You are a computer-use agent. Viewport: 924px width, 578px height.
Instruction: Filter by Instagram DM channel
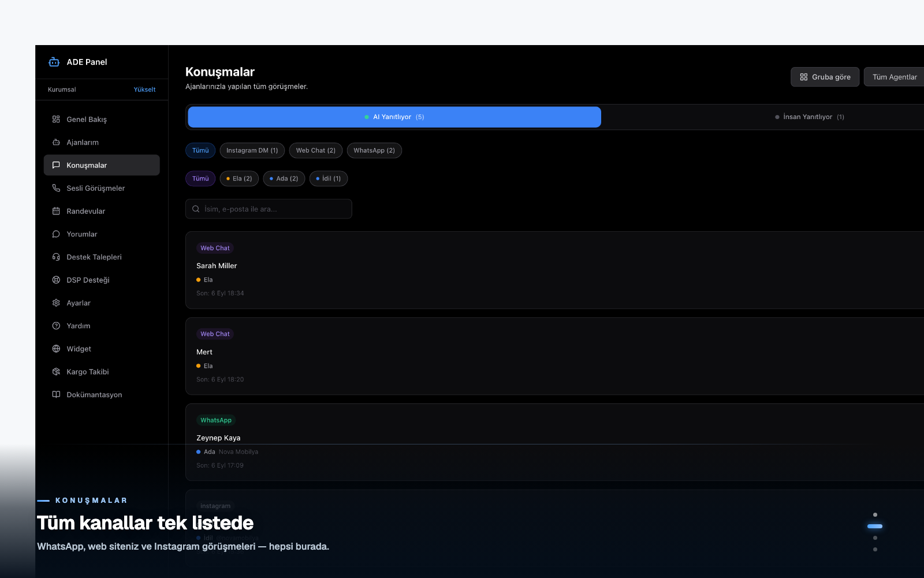(252, 150)
